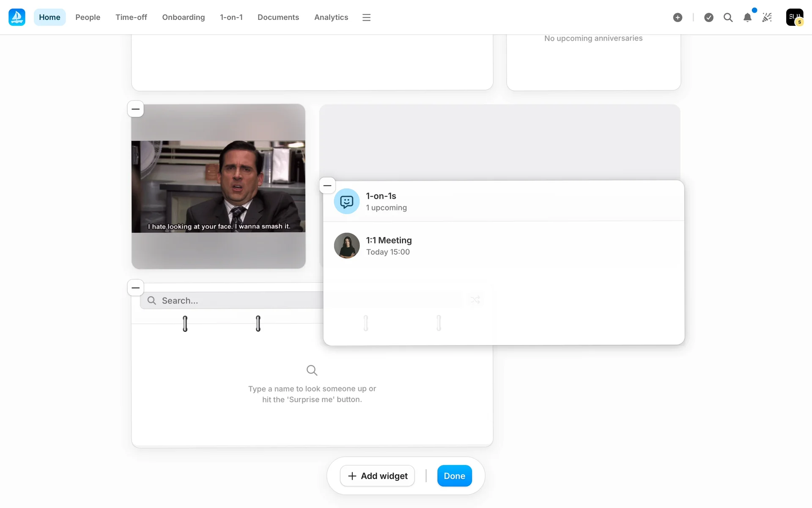Open the user profile avatar menu

pos(794,17)
